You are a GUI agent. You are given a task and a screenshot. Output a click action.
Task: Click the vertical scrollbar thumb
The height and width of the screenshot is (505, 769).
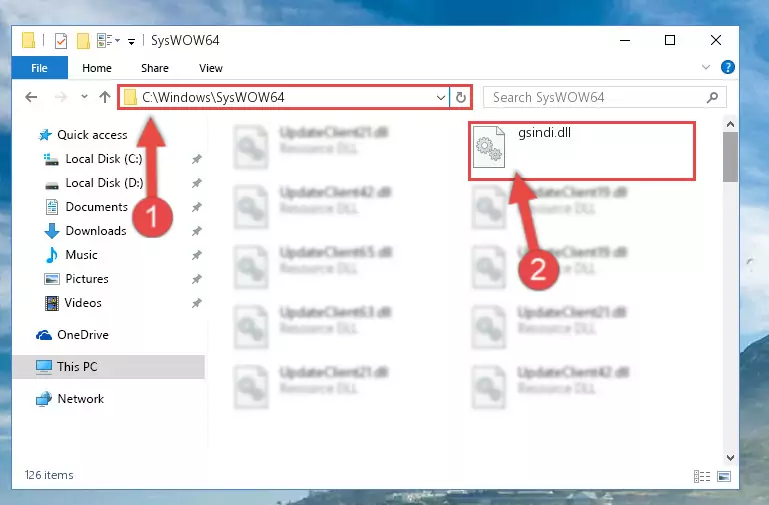tap(730, 157)
